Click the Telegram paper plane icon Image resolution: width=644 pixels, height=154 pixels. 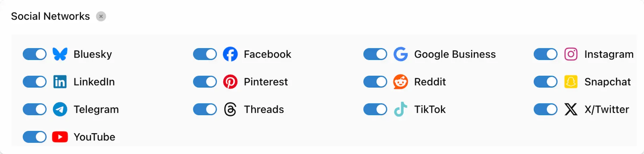[60, 109]
